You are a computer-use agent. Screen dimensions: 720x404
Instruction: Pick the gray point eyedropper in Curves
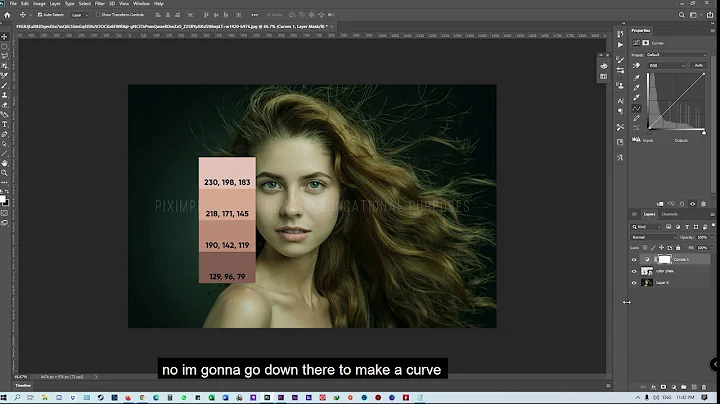pyautogui.click(x=636, y=87)
